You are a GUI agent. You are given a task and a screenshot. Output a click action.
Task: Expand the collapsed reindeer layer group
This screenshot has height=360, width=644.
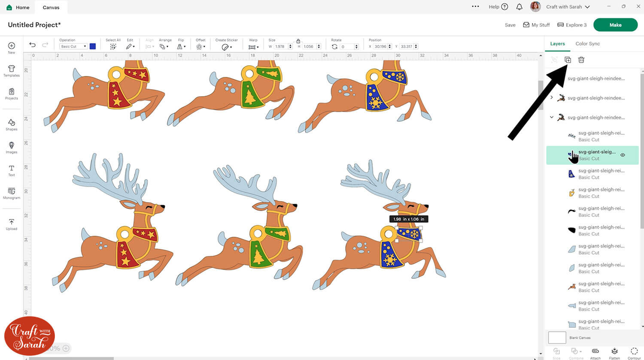(x=552, y=98)
